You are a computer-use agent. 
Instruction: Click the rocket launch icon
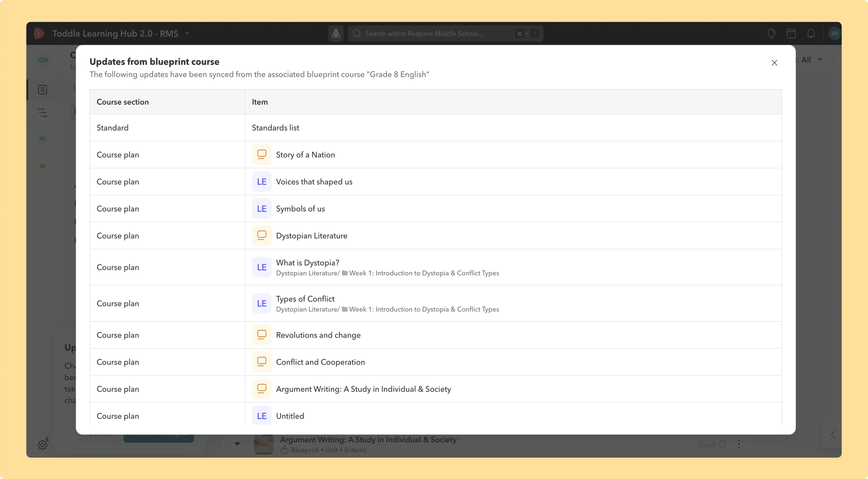coord(336,33)
